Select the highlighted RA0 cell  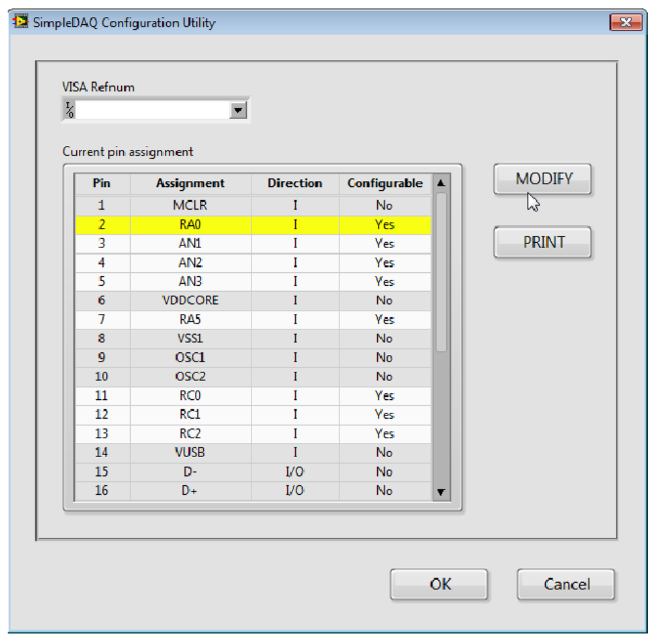click(191, 225)
